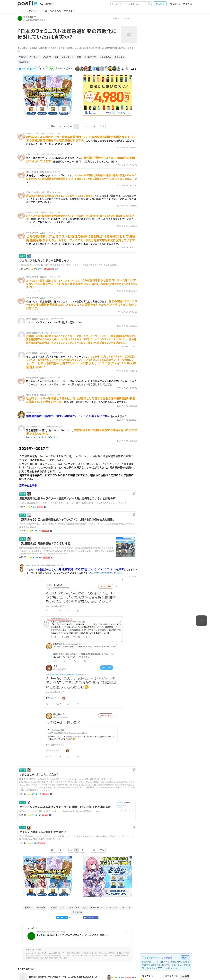Viewport: 210px width, 980px height.
Task: Share the article via green LINE icon
Action: (52, 69)
